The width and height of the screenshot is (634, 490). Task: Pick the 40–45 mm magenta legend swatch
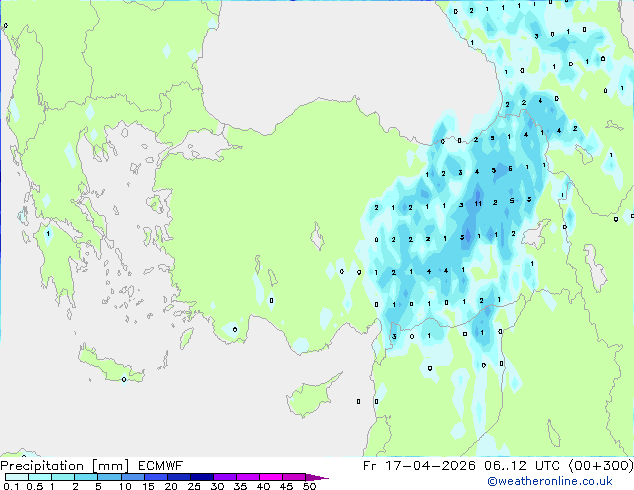pyautogui.click(x=271, y=477)
